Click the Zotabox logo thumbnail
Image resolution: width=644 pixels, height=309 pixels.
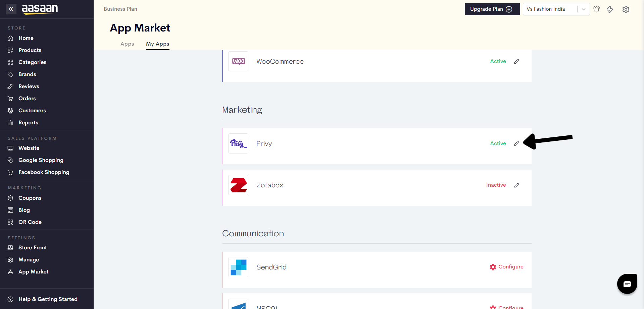point(238,185)
